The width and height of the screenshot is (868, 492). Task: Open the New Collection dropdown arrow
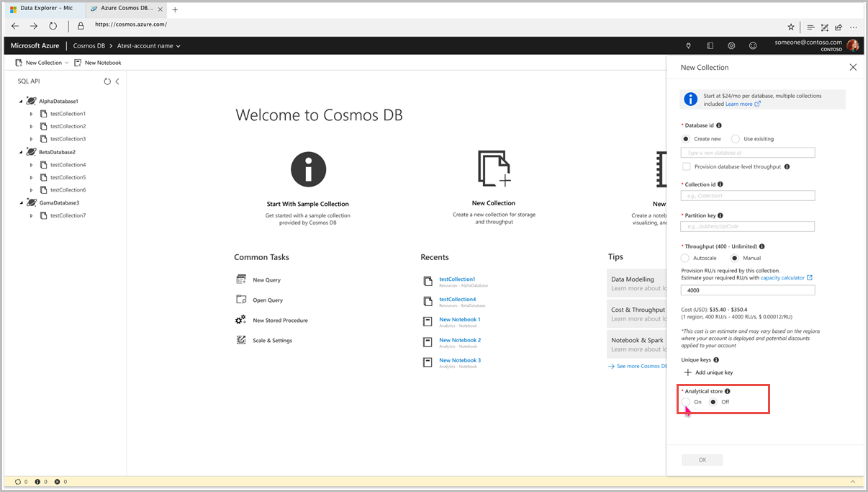67,63
